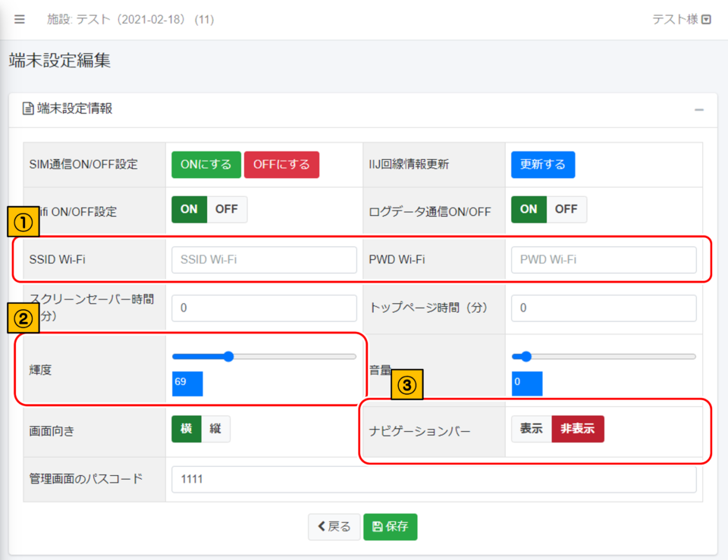Open the hamburger menu icon
The height and width of the screenshot is (560, 728).
tap(20, 20)
